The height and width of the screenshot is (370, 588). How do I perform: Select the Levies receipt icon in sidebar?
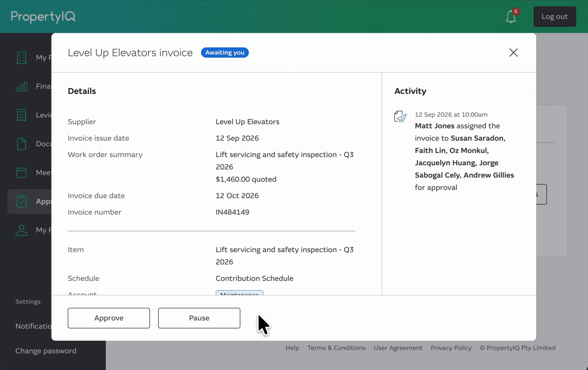coord(22,115)
